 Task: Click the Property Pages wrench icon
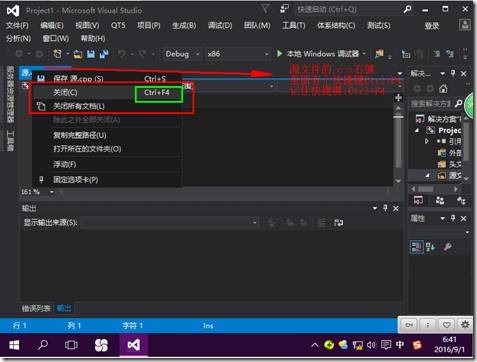448,247
